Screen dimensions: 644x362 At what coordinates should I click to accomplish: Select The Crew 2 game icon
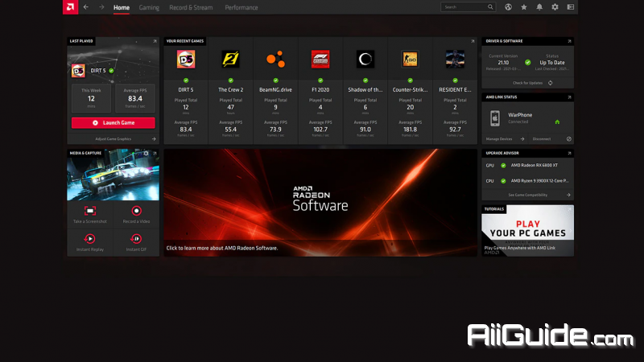[230, 59]
